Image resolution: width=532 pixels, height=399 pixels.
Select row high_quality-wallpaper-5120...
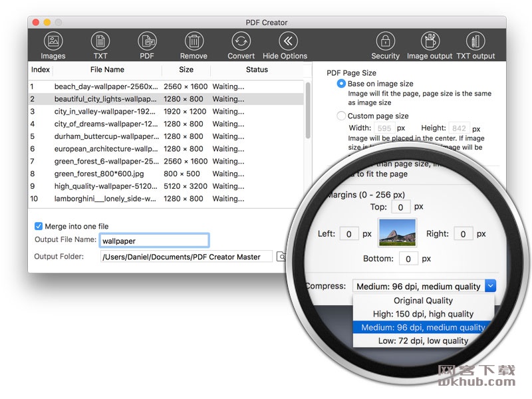point(166,186)
